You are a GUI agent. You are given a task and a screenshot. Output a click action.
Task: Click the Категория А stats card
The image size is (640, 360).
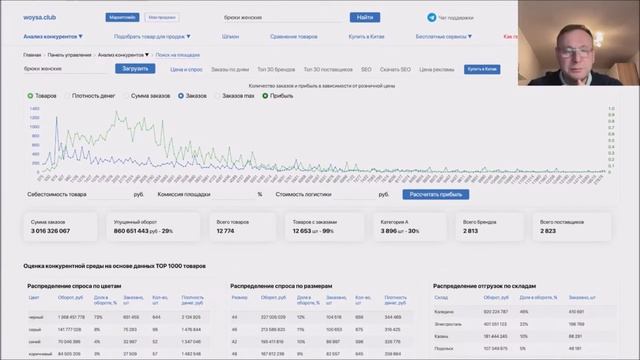(410, 227)
